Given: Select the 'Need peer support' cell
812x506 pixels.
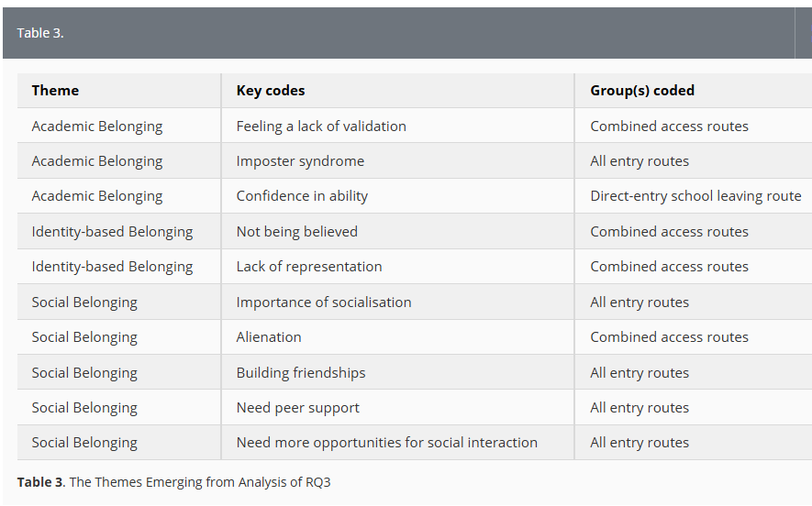Looking at the screenshot, I should (x=298, y=408).
